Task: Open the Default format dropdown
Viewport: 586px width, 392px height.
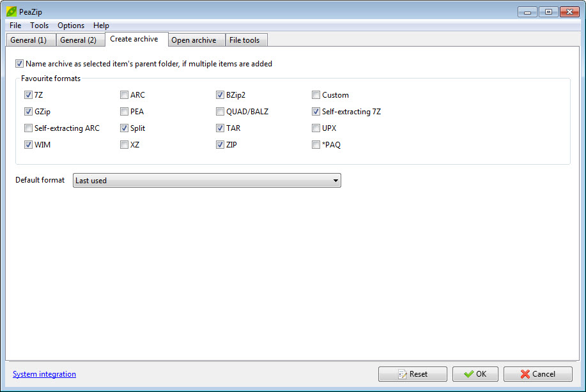Action: click(206, 180)
